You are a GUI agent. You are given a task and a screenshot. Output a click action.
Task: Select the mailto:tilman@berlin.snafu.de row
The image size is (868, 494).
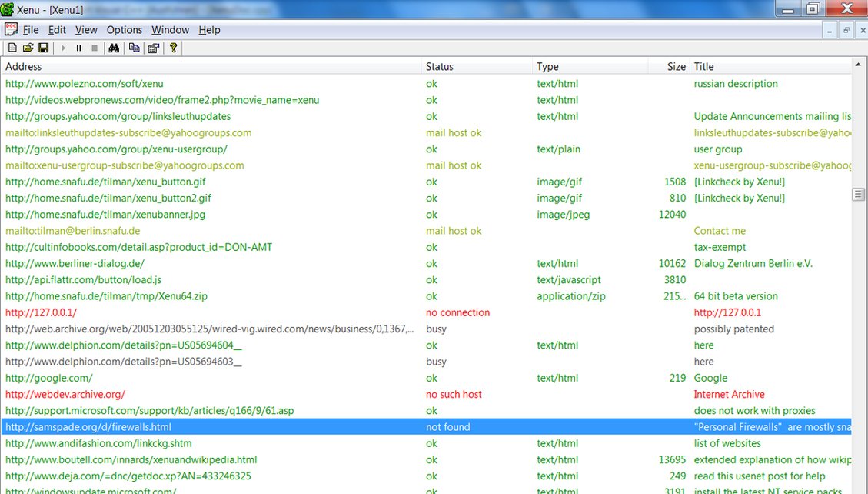click(x=426, y=231)
